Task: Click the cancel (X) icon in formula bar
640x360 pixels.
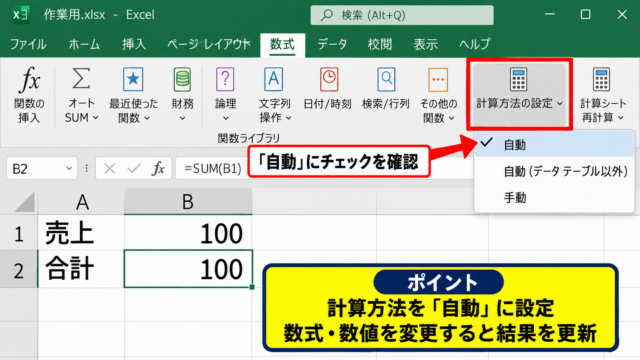Action: coord(109,168)
